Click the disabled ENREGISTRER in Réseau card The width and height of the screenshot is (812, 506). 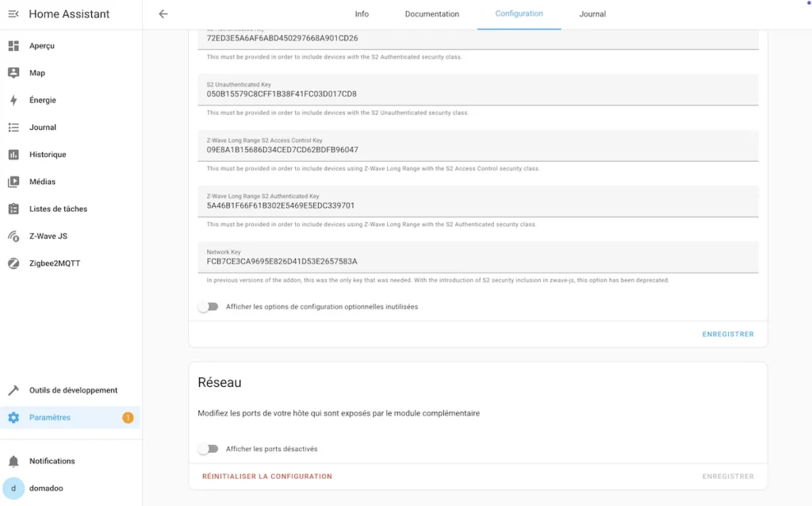click(x=728, y=477)
